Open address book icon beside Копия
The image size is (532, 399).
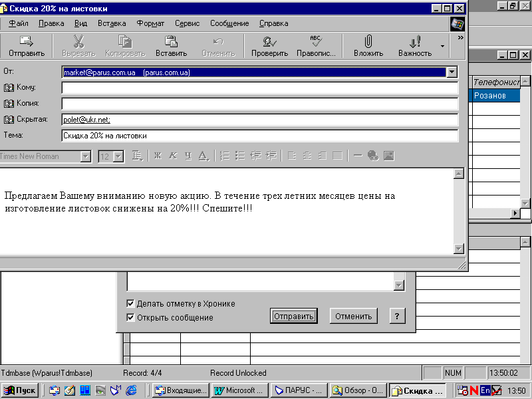pos(9,104)
